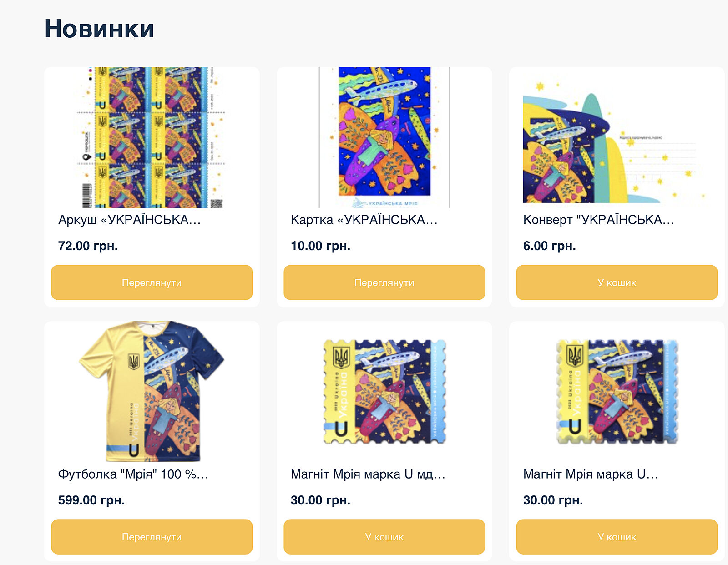Add Магніт Мрія марка U мд to cart
This screenshot has width=728, height=565.
tap(384, 537)
